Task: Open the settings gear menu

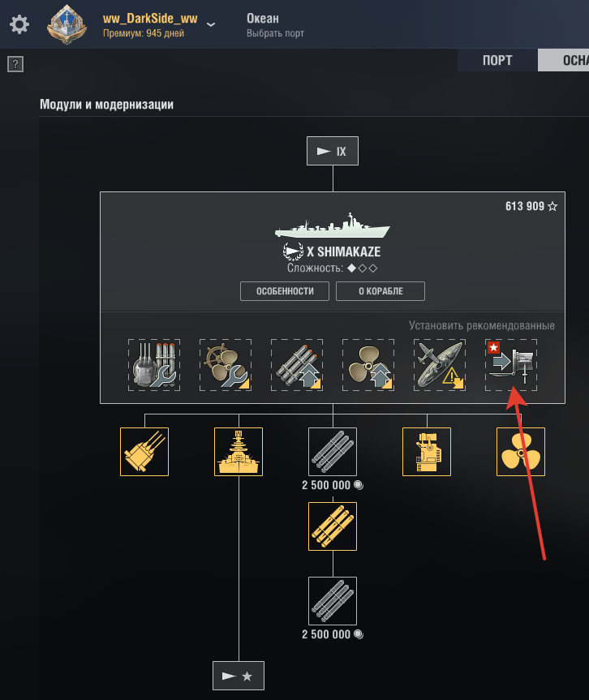Action: pos(19,24)
